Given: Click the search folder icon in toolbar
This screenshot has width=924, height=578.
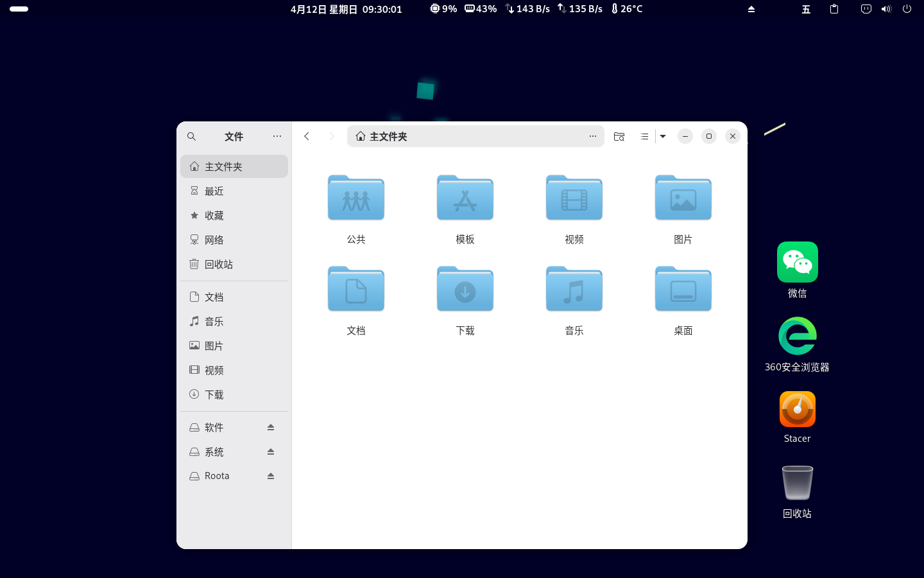Looking at the screenshot, I should tap(619, 136).
